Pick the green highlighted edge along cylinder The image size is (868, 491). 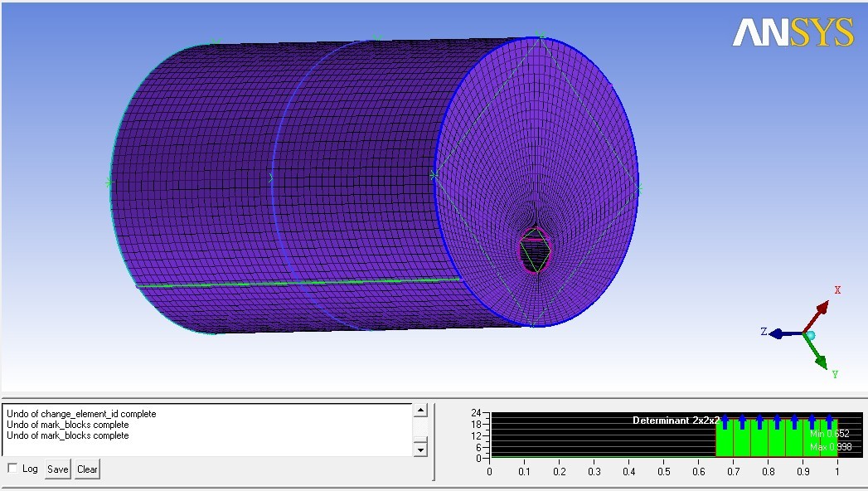(298, 282)
